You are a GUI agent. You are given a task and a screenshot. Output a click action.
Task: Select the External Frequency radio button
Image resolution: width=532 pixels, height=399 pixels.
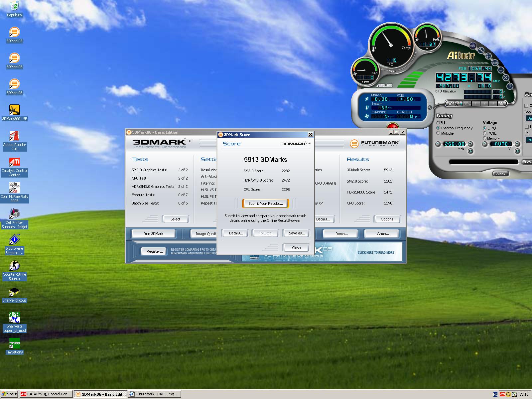point(438,128)
